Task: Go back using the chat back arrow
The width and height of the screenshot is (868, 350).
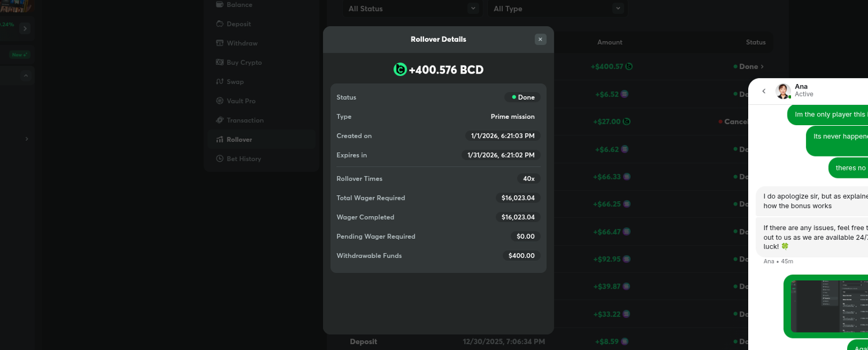Action: (764, 91)
